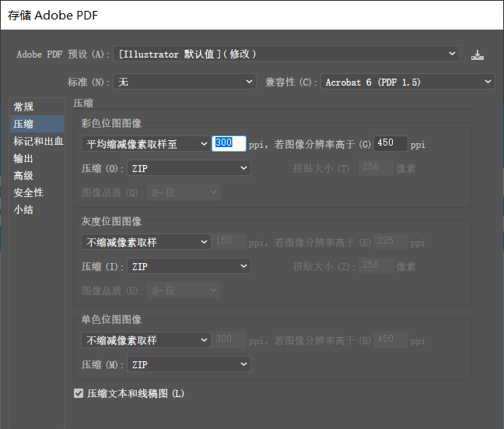Select the 高级 category
This screenshot has height=429, width=504.
point(37,175)
